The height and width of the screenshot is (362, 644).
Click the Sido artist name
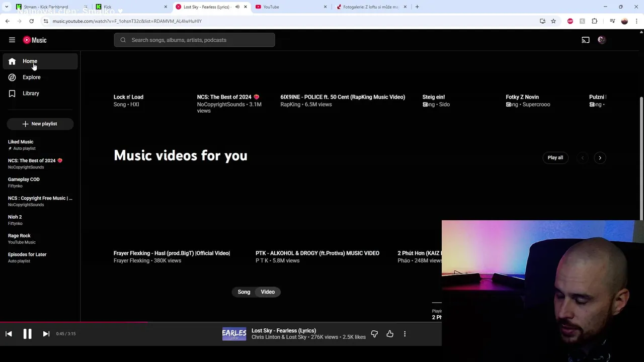pos(444,105)
